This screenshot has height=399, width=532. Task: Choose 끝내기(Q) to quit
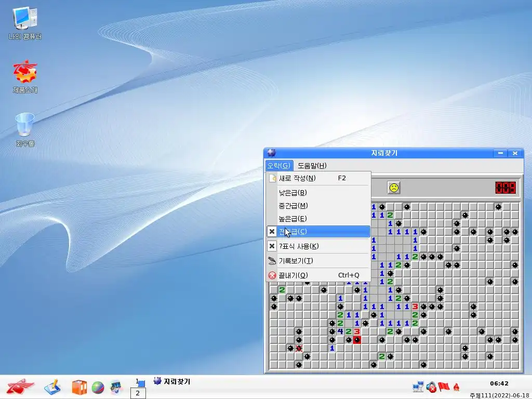(318, 275)
